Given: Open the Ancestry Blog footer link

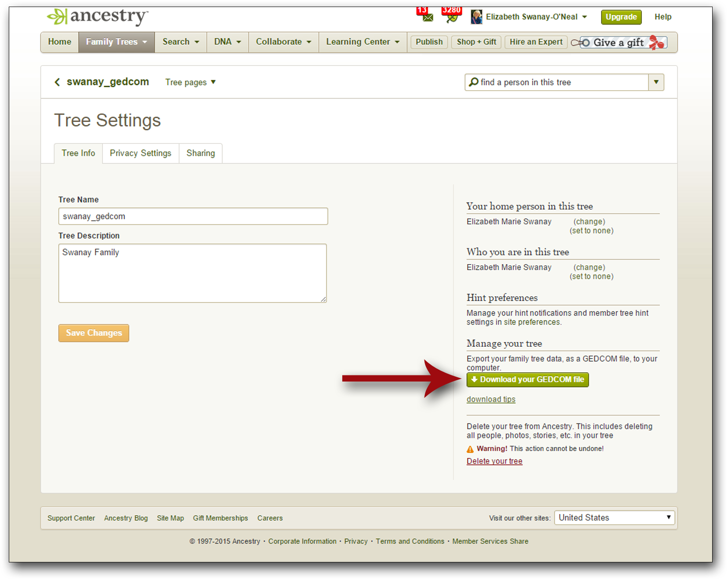Looking at the screenshot, I should (x=126, y=518).
